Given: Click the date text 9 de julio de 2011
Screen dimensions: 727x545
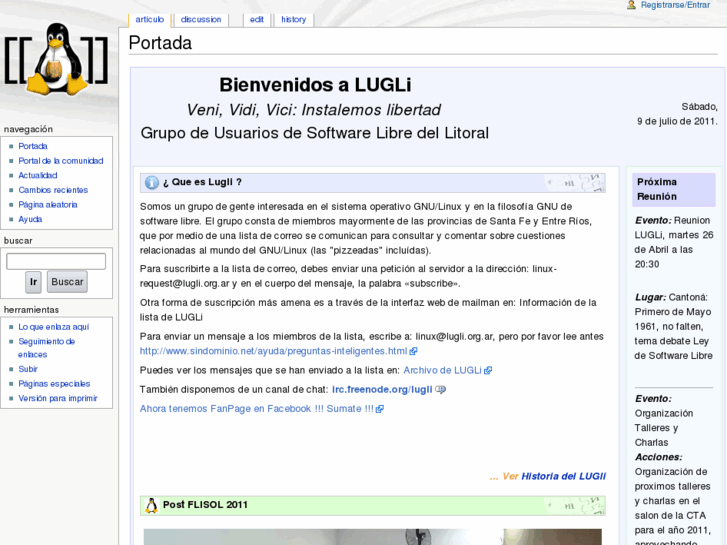Looking at the screenshot, I should point(677,122).
